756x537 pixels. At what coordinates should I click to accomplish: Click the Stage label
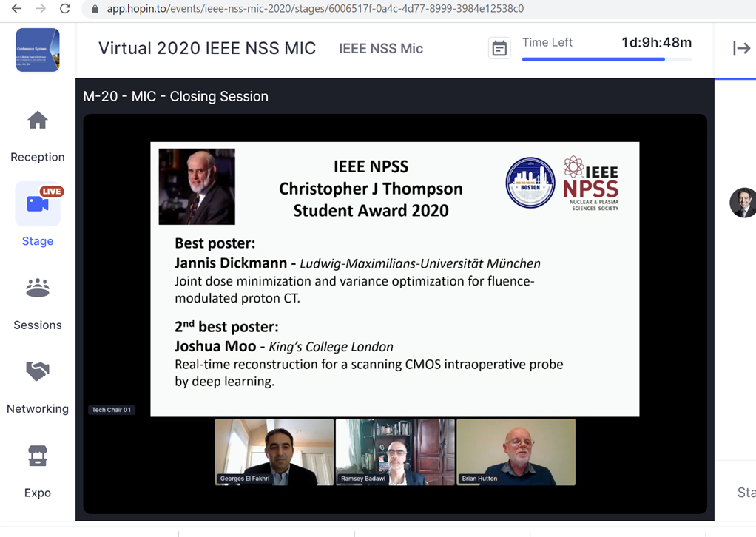(x=38, y=241)
